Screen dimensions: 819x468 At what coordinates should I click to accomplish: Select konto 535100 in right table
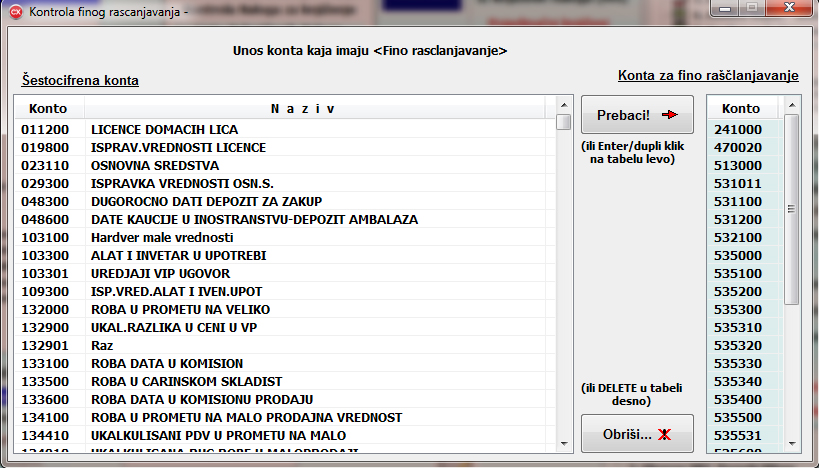click(x=745, y=274)
